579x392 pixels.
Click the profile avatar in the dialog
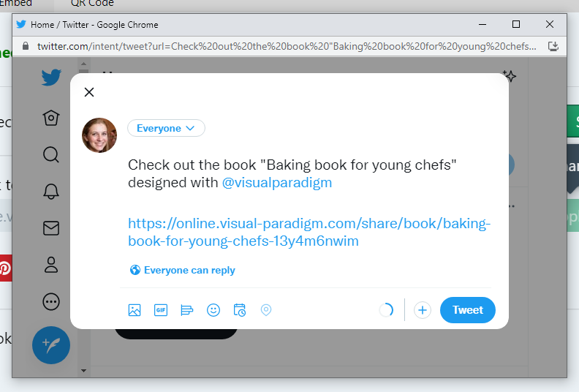(99, 135)
